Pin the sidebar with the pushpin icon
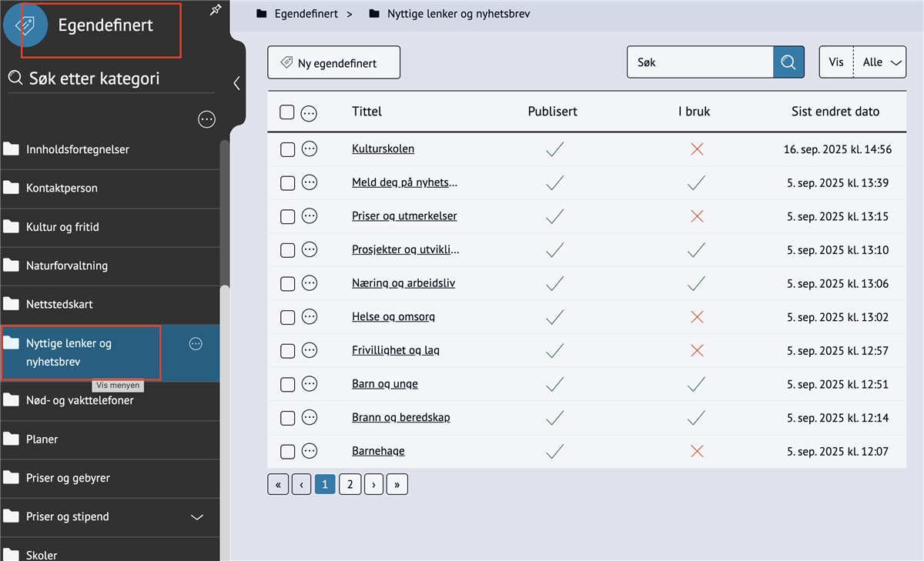The height and width of the screenshot is (561, 924). click(x=216, y=10)
